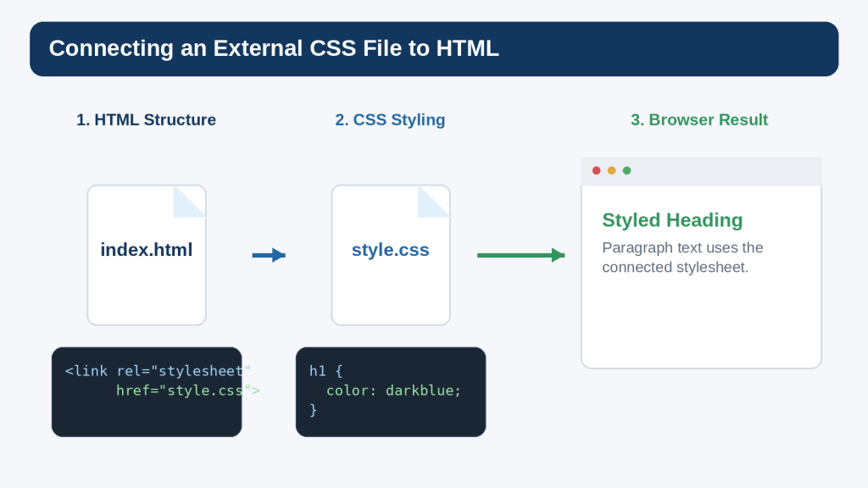Click the blue arrow between the files

(x=269, y=255)
